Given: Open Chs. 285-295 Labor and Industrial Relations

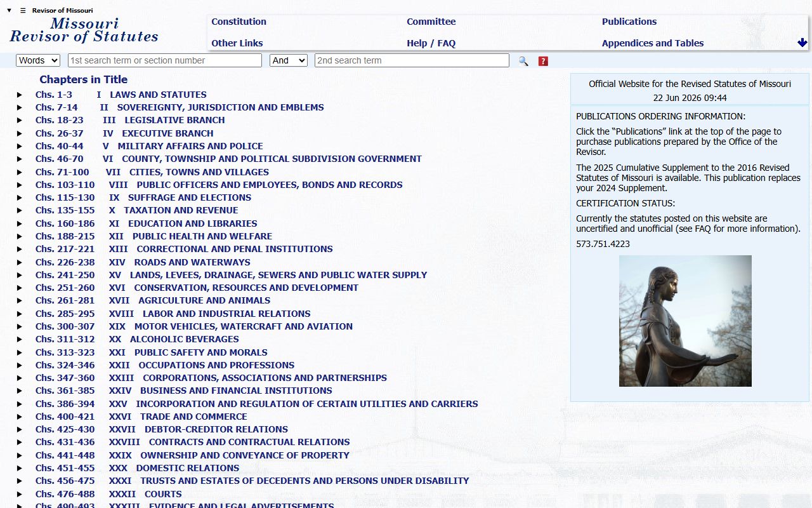Looking at the screenshot, I should click(x=173, y=314).
